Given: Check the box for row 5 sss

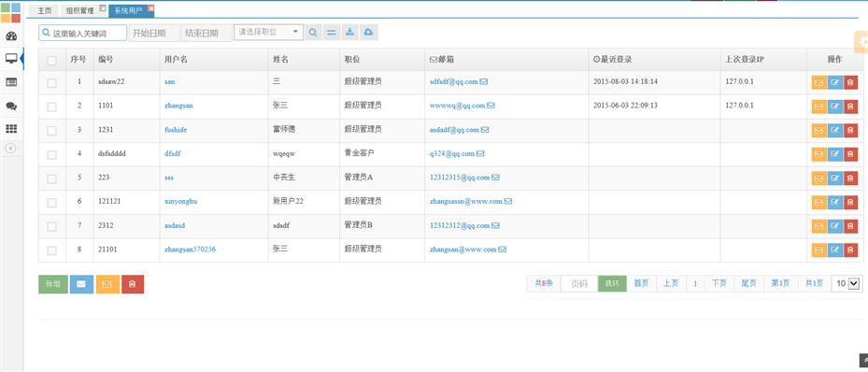Looking at the screenshot, I should point(52,179).
